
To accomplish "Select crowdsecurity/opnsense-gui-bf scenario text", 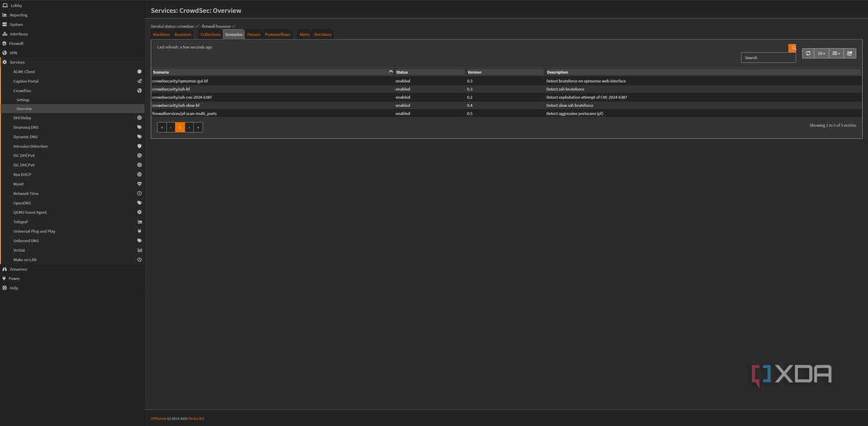I will [180, 81].
